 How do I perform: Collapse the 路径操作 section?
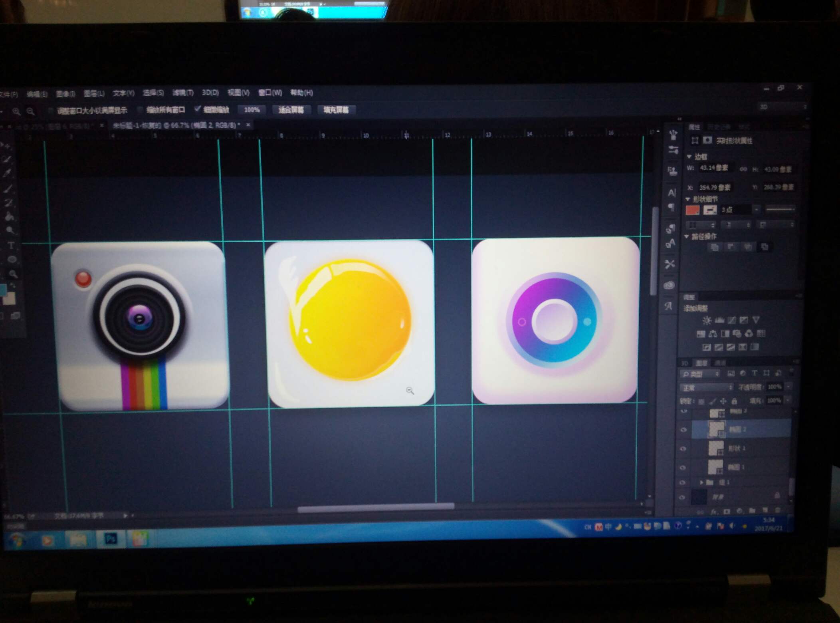[687, 236]
